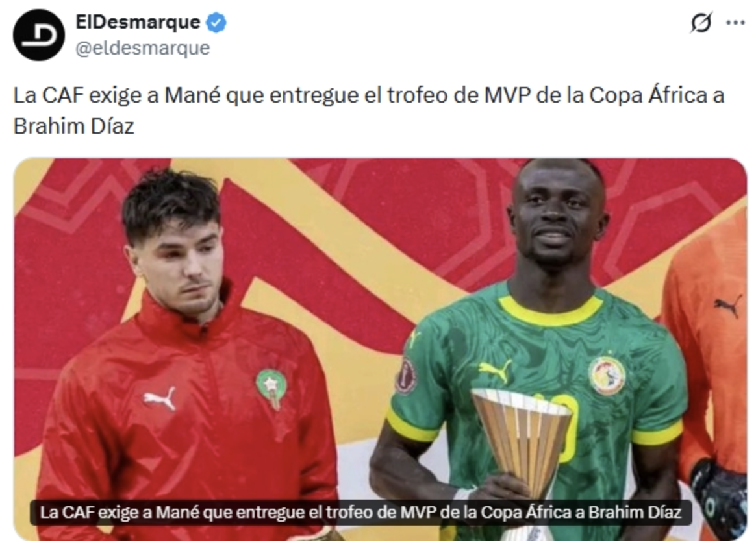Screen dimensions: 756x549
Task: Open the ElDesmarque profile avatar
Action: pos(38,34)
